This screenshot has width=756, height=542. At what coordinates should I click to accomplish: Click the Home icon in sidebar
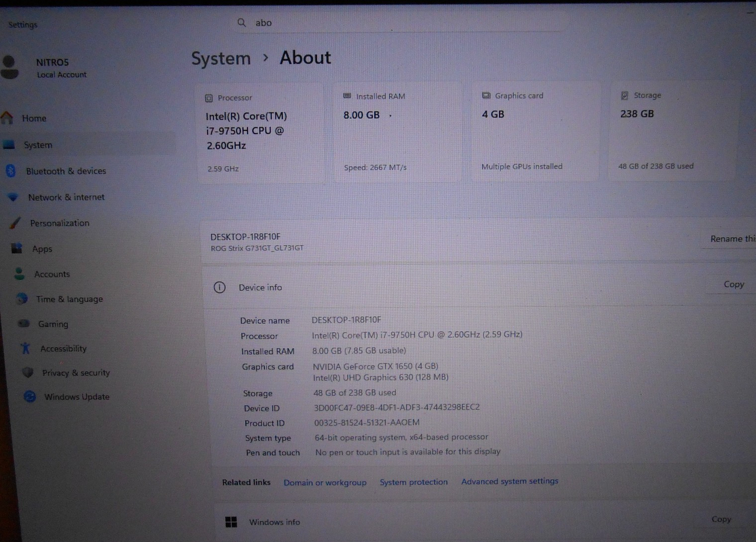pos(7,118)
